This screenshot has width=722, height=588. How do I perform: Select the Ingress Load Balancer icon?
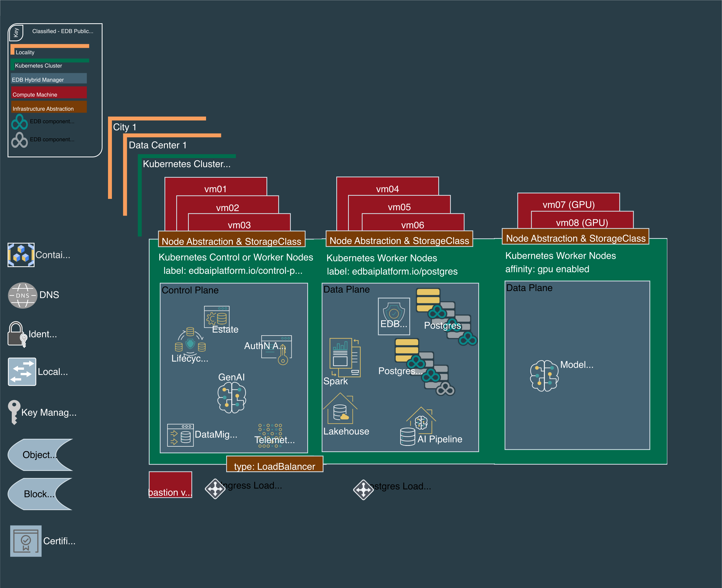click(x=215, y=489)
